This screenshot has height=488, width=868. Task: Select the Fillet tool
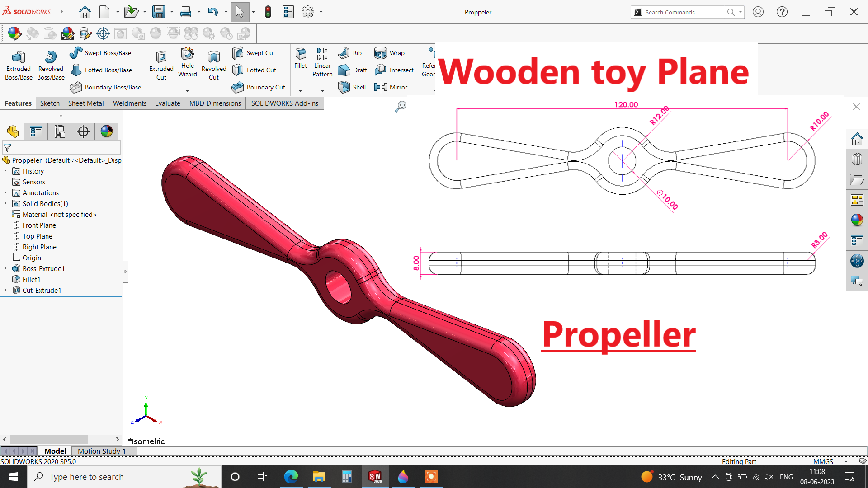(x=300, y=58)
